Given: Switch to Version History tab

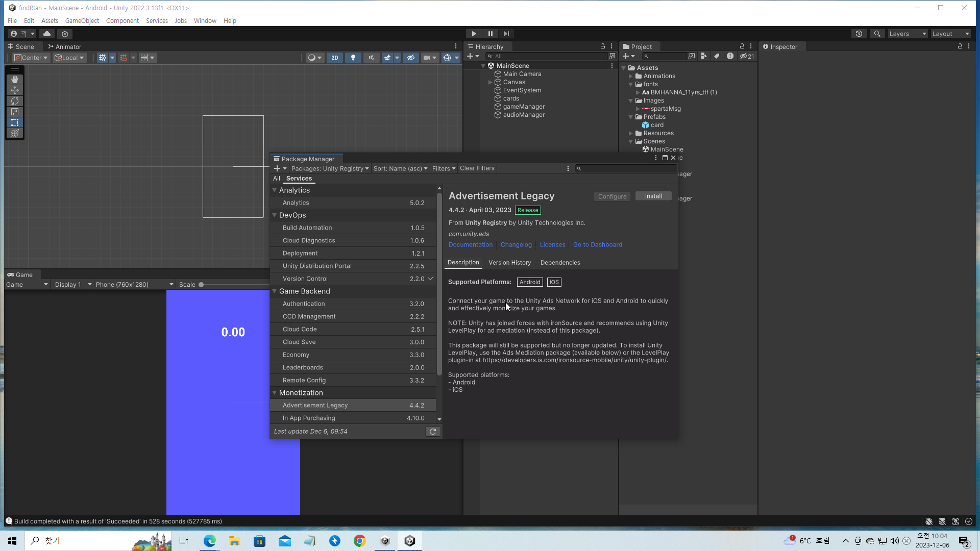Looking at the screenshot, I should coord(510,263).
